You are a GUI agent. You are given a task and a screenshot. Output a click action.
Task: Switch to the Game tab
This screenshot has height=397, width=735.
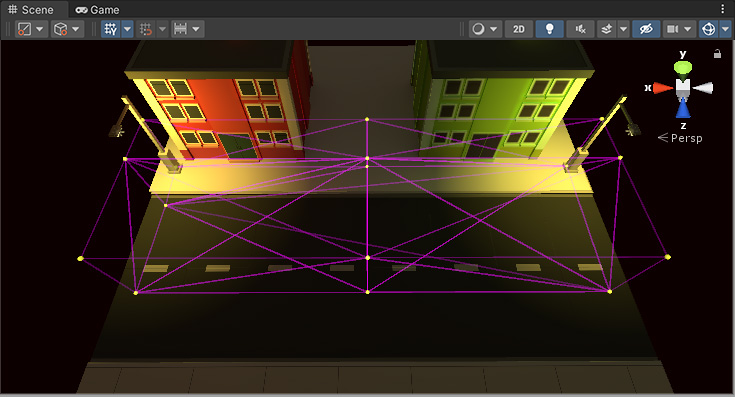[98, 9]
